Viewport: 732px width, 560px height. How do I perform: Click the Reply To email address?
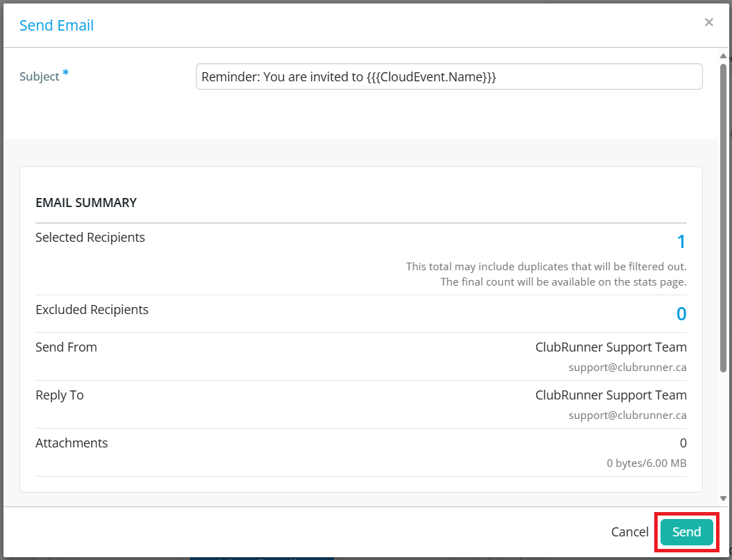(627, 415)
